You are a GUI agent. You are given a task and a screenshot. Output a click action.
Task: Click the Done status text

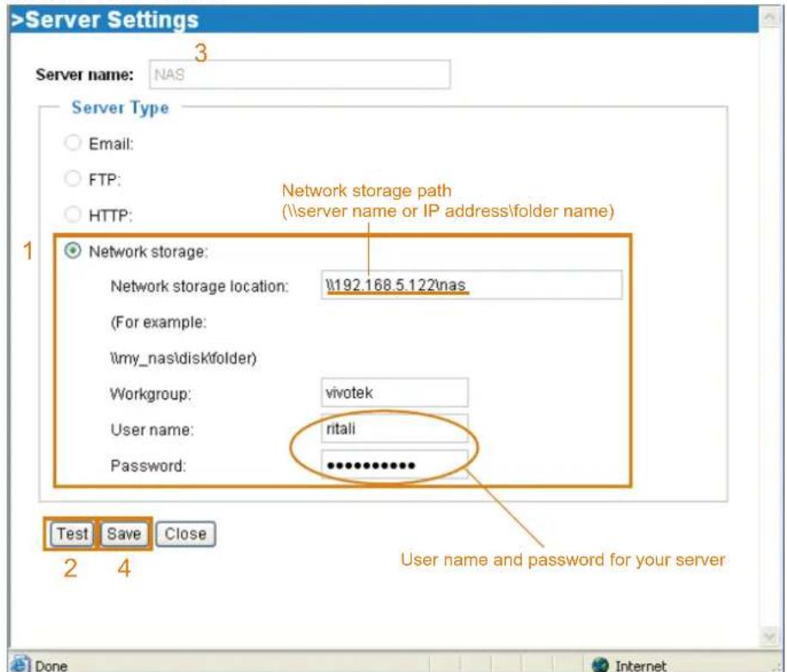[52, 666]
